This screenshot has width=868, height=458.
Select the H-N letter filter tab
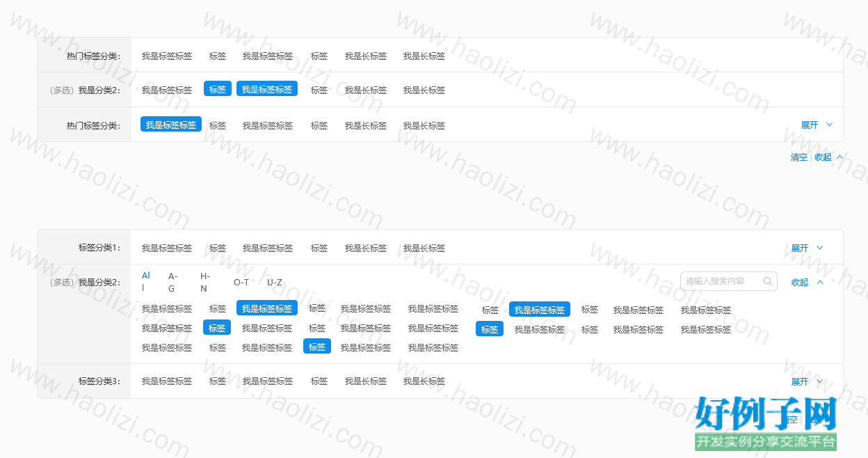point(205,282)
